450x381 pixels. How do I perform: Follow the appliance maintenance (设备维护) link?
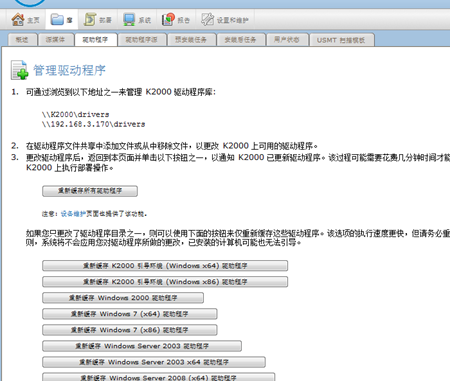73,214
